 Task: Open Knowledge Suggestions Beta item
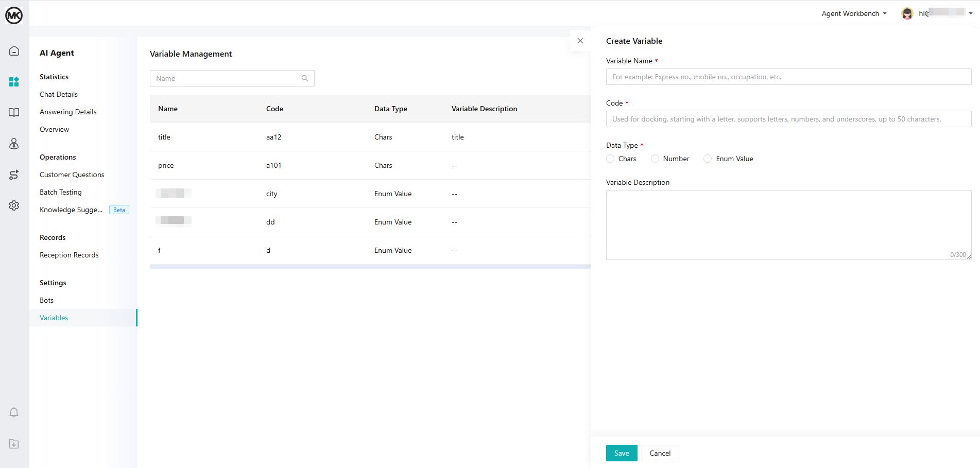tap(71, 210)
